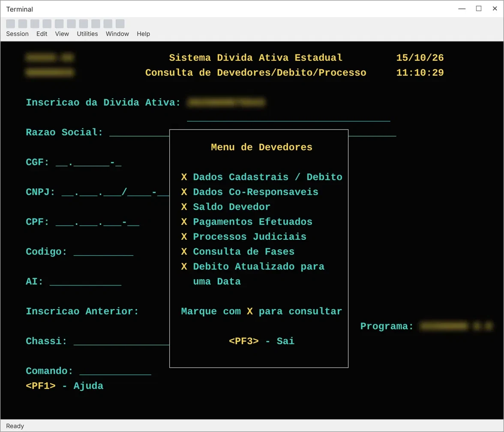This screenshot has width=504, height=432.
Task: Click the Pagamentos Efetuados label
Action: point(253,222)
